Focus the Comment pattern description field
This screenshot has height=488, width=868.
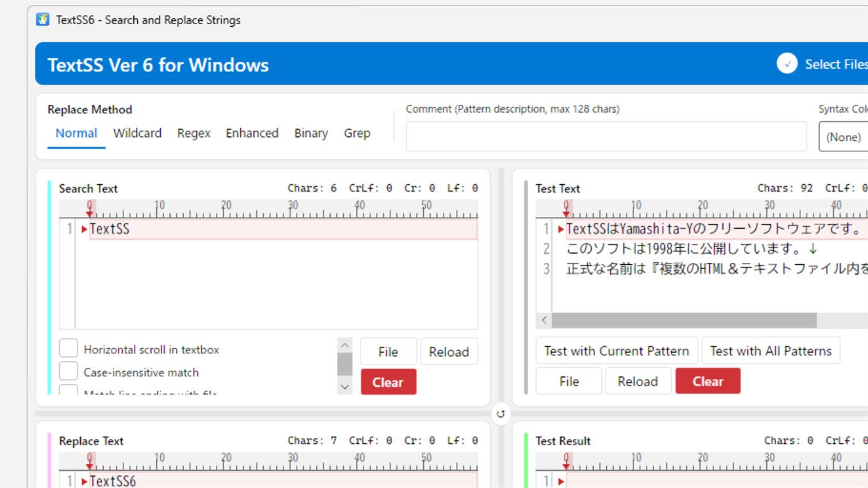point(606,136)
